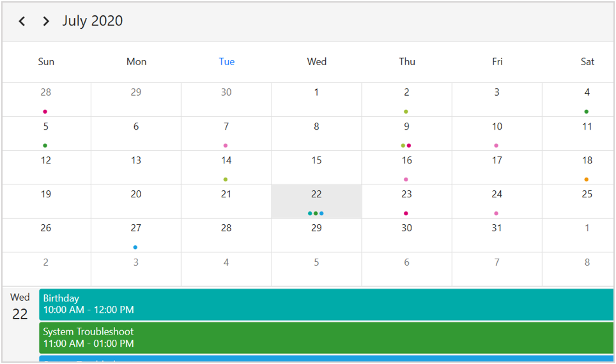The height and width of the screenshot is (364, 616).
Task: Open the July 2020 header label
Action: [92, 21]
